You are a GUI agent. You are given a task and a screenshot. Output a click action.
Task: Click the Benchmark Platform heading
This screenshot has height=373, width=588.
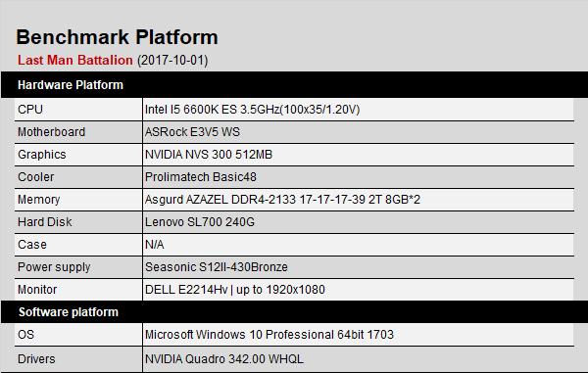pos(117,37)
